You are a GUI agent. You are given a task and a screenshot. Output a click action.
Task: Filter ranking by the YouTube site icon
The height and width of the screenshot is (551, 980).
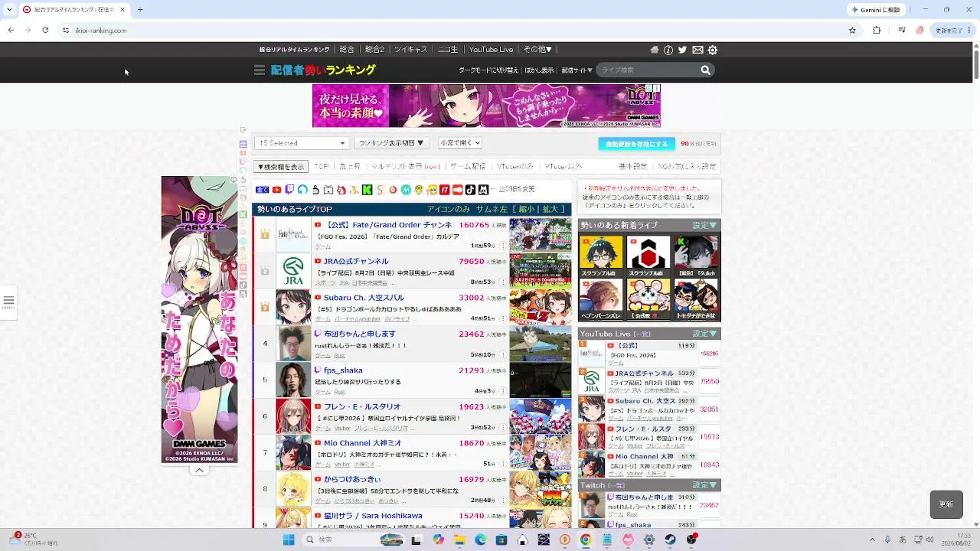tap(276, 190)
